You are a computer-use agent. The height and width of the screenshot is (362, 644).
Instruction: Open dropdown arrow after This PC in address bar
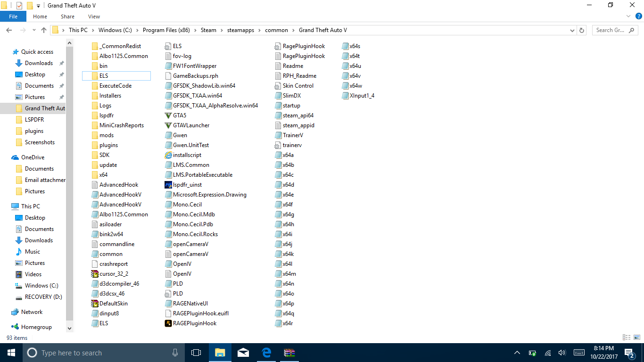click(x=92, y=30)
